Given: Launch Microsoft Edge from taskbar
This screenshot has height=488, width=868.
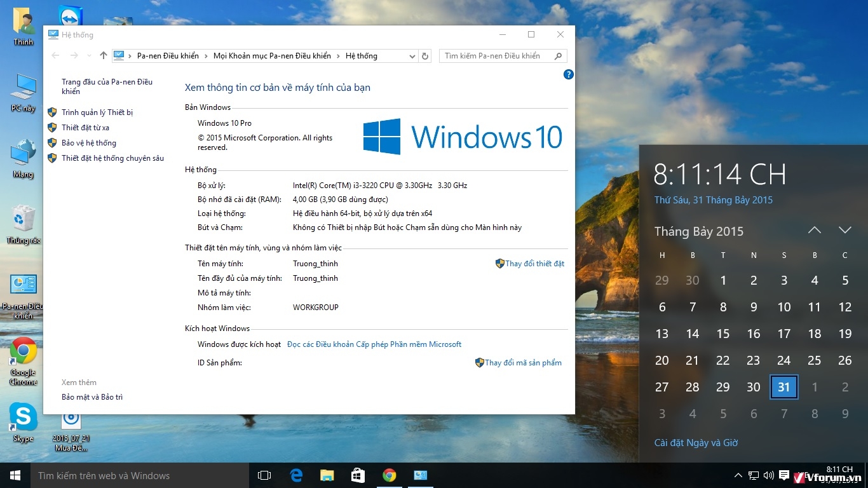Looking at the screenshot, I should point(296,475).
